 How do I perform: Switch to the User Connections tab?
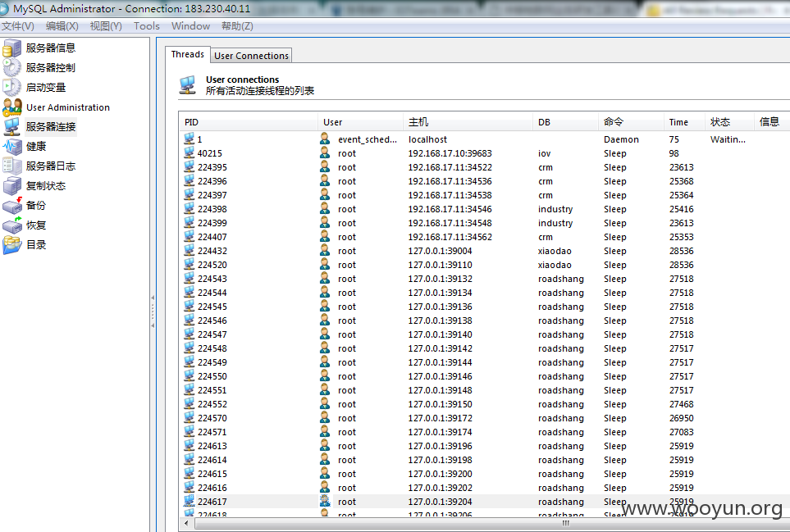(251, 56)
